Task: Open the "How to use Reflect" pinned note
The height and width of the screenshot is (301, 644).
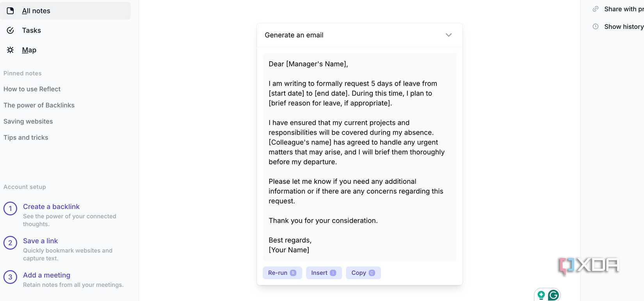Action: point(32,89)
